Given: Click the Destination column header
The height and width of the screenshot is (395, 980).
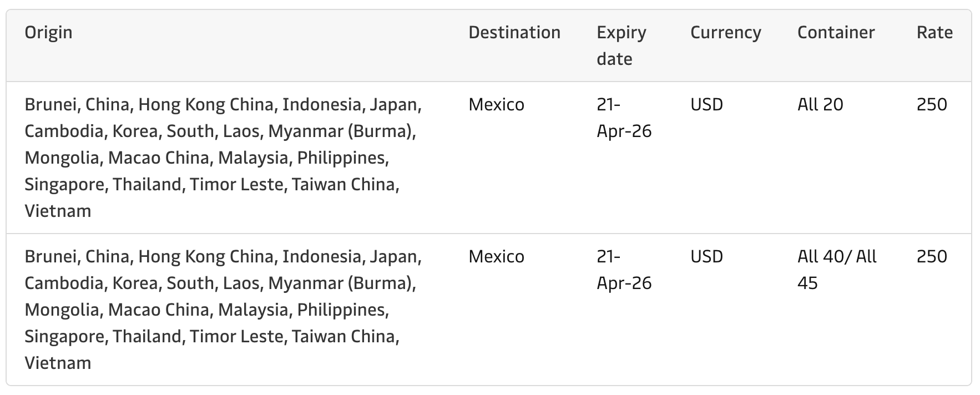Looking at the screenshot, I should (x=514, y=33).
